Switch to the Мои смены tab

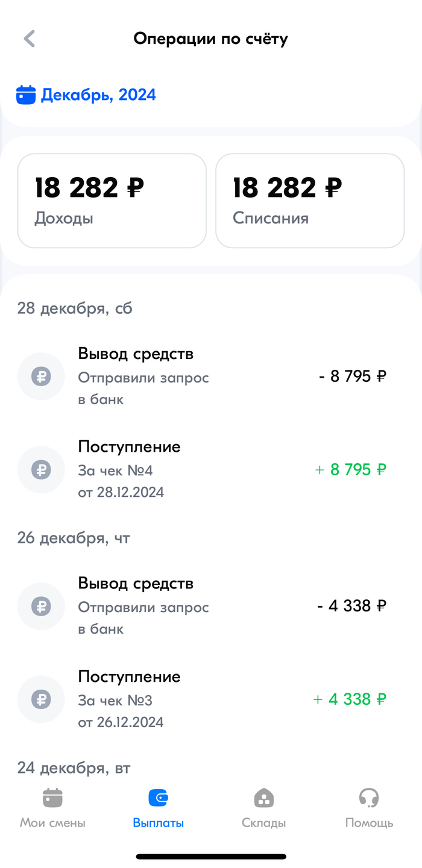click(52, 823)
